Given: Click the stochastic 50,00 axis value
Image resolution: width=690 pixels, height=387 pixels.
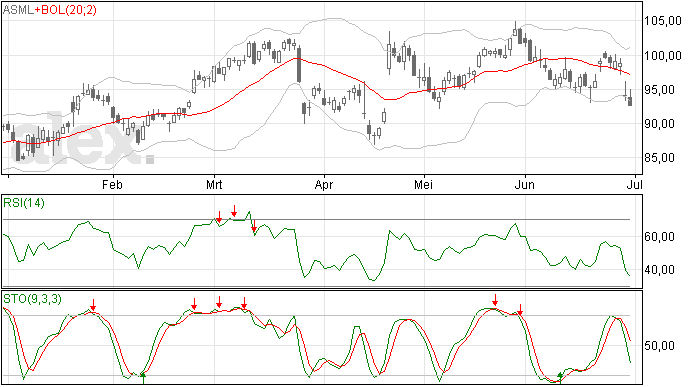Looking at the screenshot, I should click(x=659, y=346).
